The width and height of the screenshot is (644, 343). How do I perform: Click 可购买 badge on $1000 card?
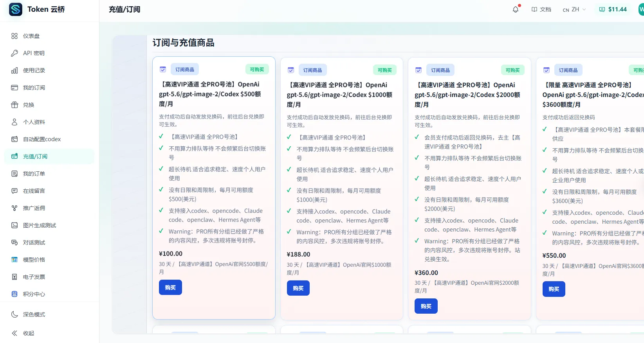pos(385,70)
